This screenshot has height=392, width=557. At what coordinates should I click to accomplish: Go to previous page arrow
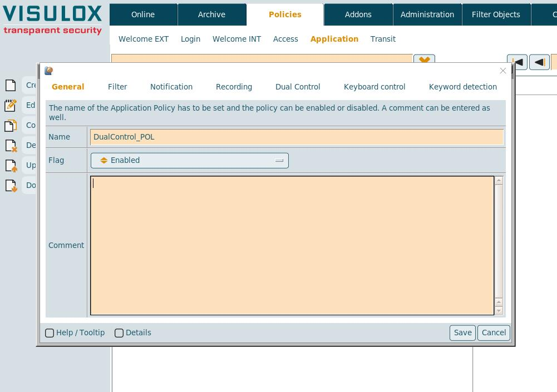[539, 62]
